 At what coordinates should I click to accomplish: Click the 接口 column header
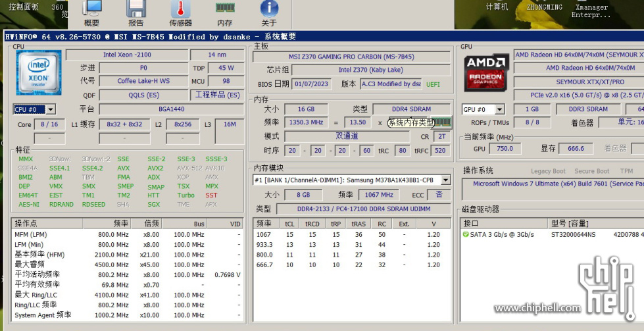tap(504, 223)
